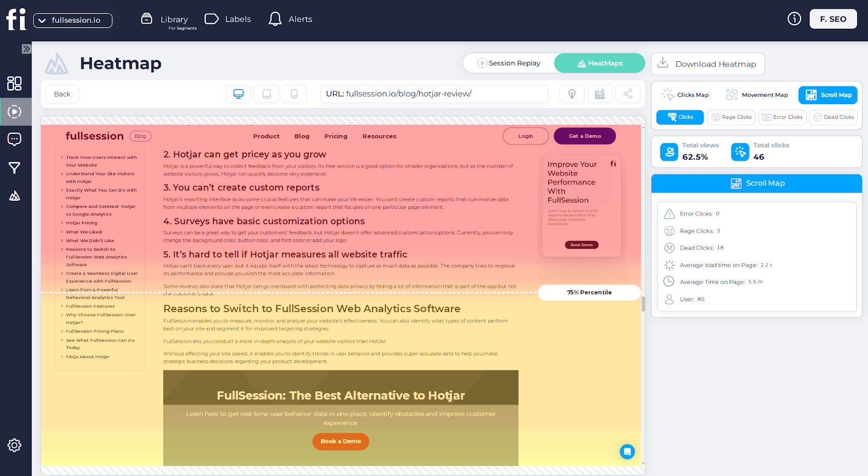Image resolution: width=868 pixels, height=476 pixels.
Task: Click the User count person icon
Action: click(x=669, y=299)
